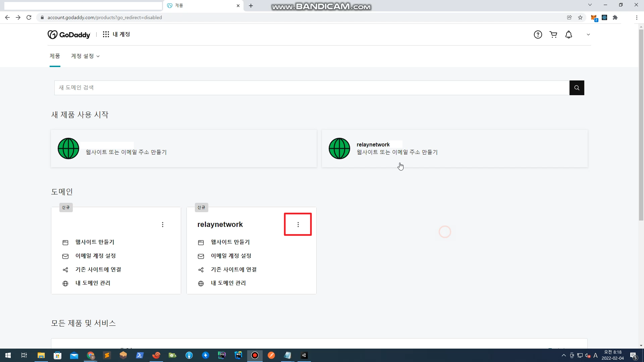
Task: Expand account dropdown arrow near bell
Action: (588, 35)
